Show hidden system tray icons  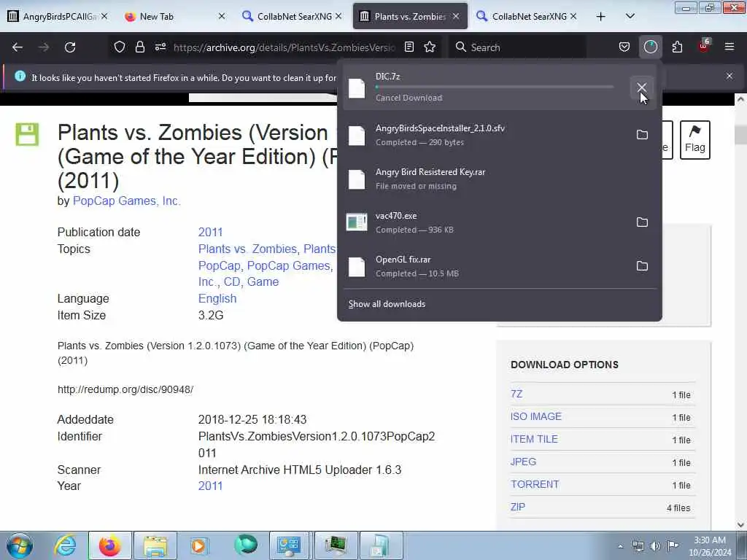click(620, 546)
